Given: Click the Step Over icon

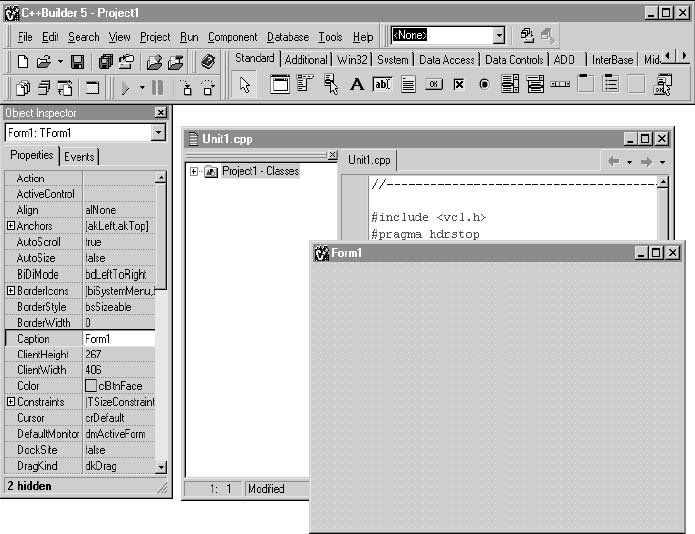Looking at the screenshot, I should 208,88.
